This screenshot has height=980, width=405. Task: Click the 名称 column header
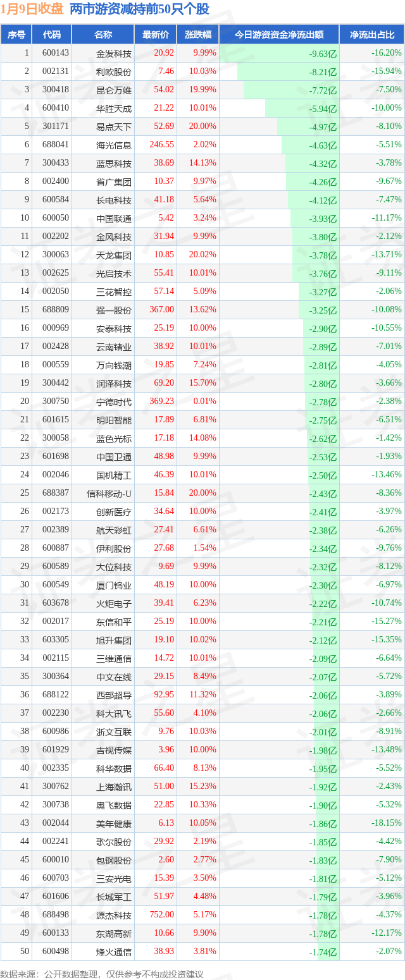(x=103, y=35)
